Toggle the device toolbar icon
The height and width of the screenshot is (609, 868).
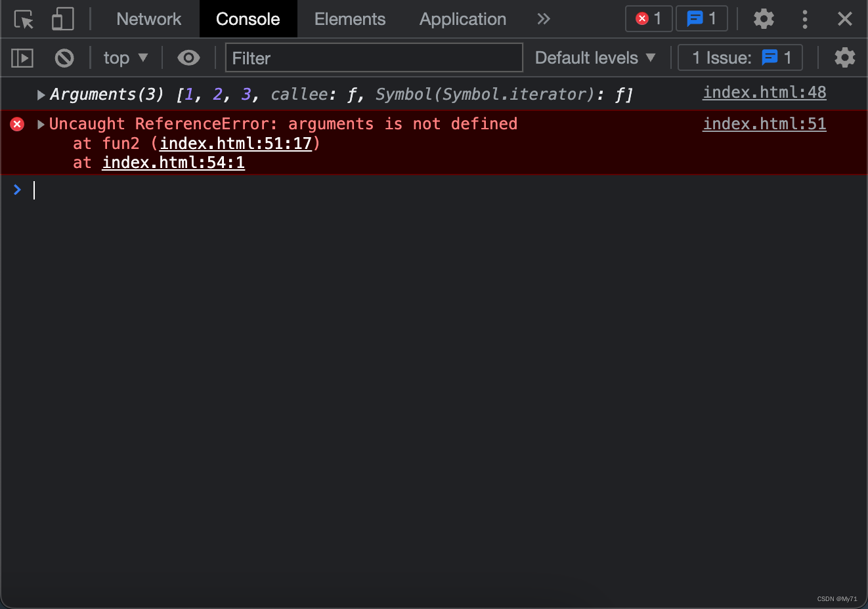click(x=62, y=19)
